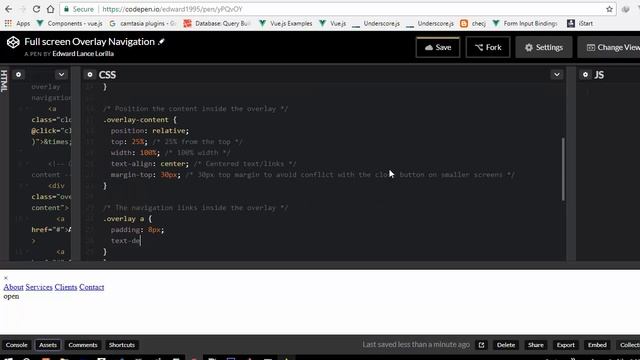Open camtasia plugins bookmark
This screenshot has width=640, height=360.
[x=142, y=24]
